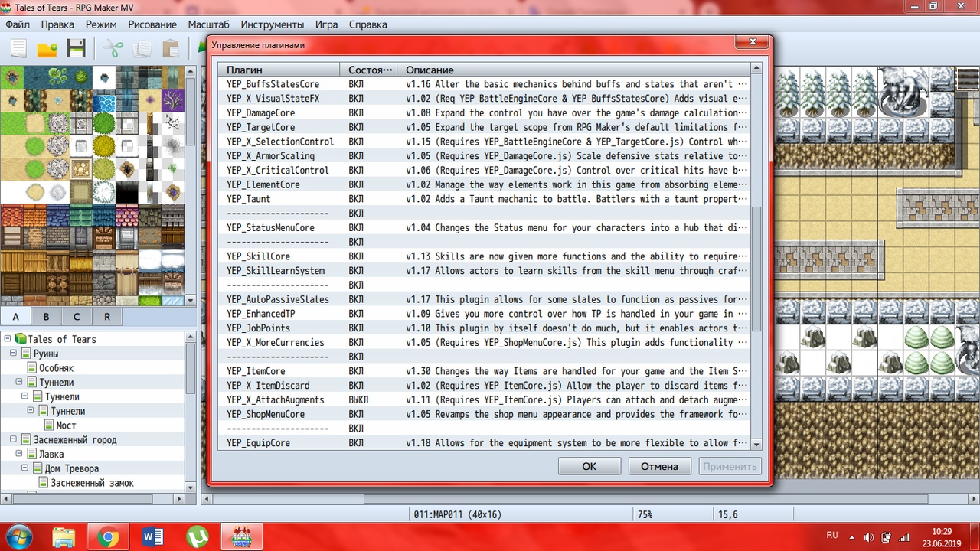980x551 pixels.
Task: Open uTorrent from the taskbar
Action: pyautogui.click(x=197, y=537)
